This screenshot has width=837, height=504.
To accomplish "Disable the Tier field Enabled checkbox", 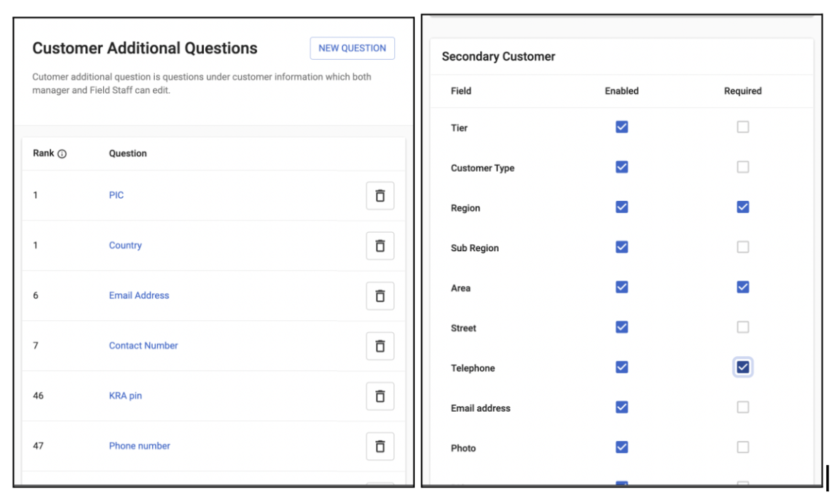I will pyautogui.click(x=622, y=127).
